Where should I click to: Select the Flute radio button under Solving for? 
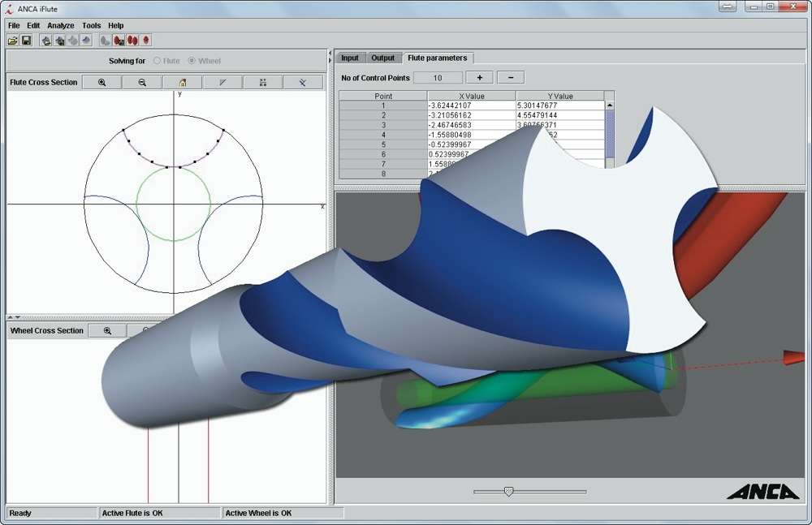[157, 61]
